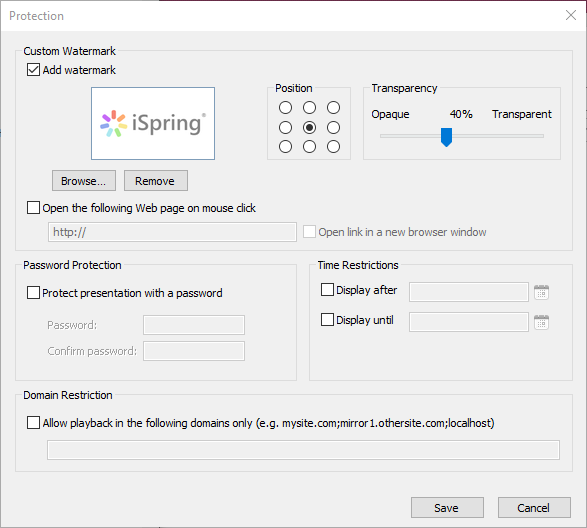Open the Display after calendar picker
The width and height of the screenshot is (587, 528).
541,292
